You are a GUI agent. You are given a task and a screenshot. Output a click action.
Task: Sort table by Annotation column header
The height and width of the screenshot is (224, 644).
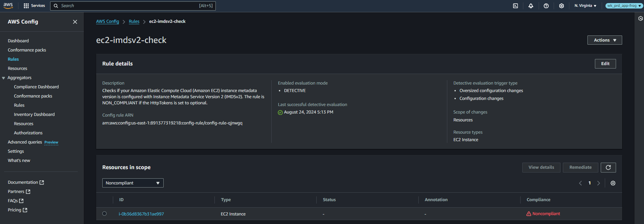coord(436,200)
